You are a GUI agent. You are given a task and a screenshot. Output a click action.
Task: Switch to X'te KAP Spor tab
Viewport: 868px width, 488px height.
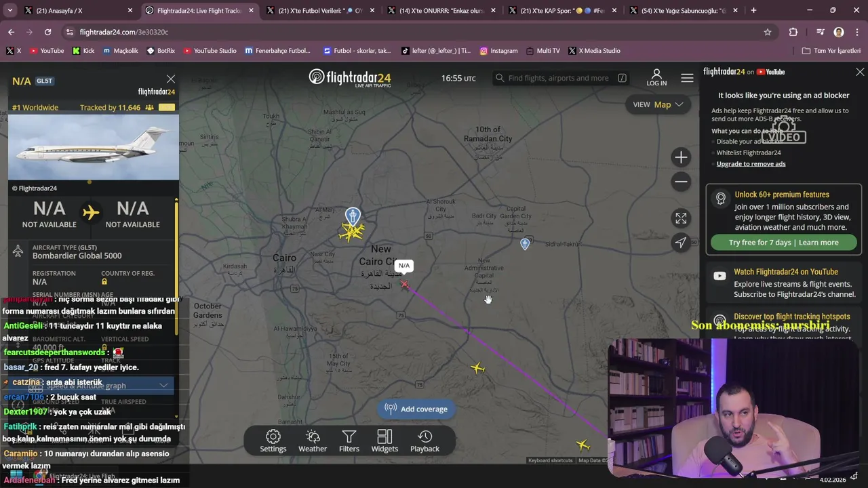pyautogui.click(x=563, y=10)
